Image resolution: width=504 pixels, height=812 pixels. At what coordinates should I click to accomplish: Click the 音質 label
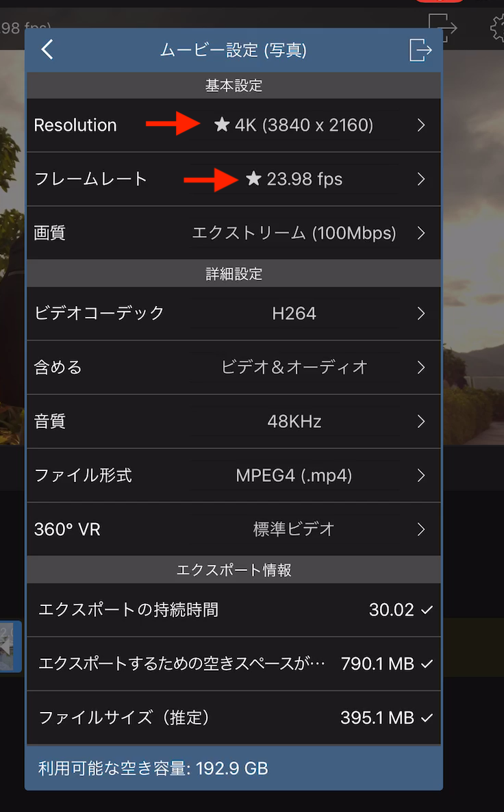(x=50, y=422)
